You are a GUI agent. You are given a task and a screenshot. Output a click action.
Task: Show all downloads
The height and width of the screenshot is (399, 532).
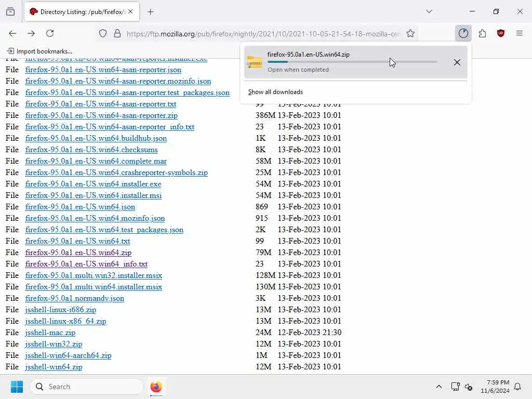coord(275,92)
